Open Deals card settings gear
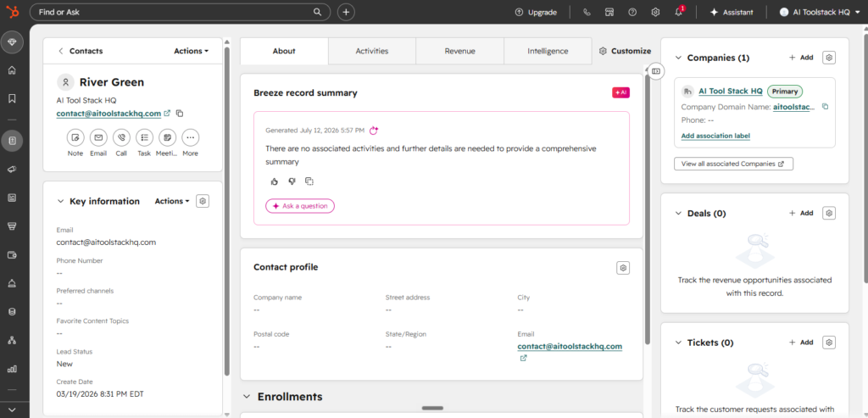 829,213
